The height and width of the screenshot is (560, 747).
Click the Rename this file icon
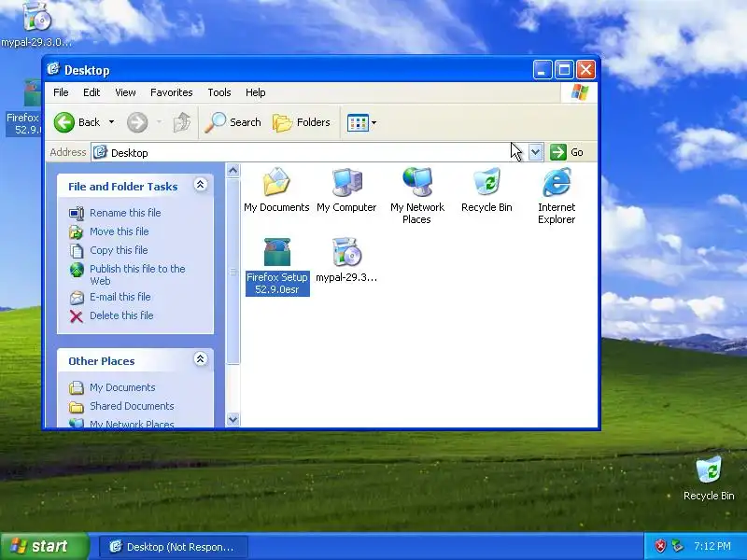(77, 213)
